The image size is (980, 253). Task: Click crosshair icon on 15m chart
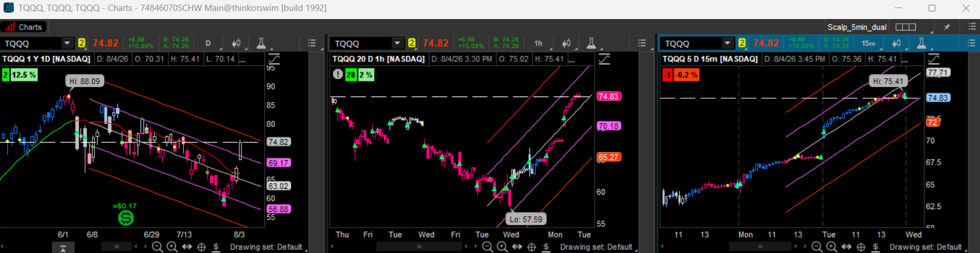(861, 247)
